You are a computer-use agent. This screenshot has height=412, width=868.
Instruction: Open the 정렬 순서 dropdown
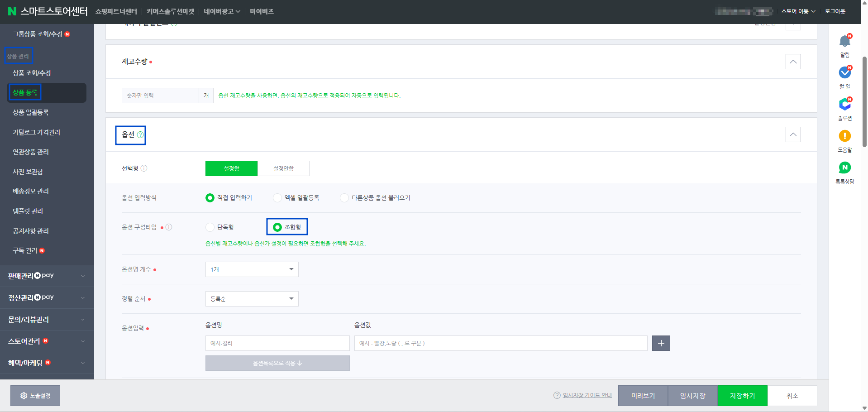252,299
